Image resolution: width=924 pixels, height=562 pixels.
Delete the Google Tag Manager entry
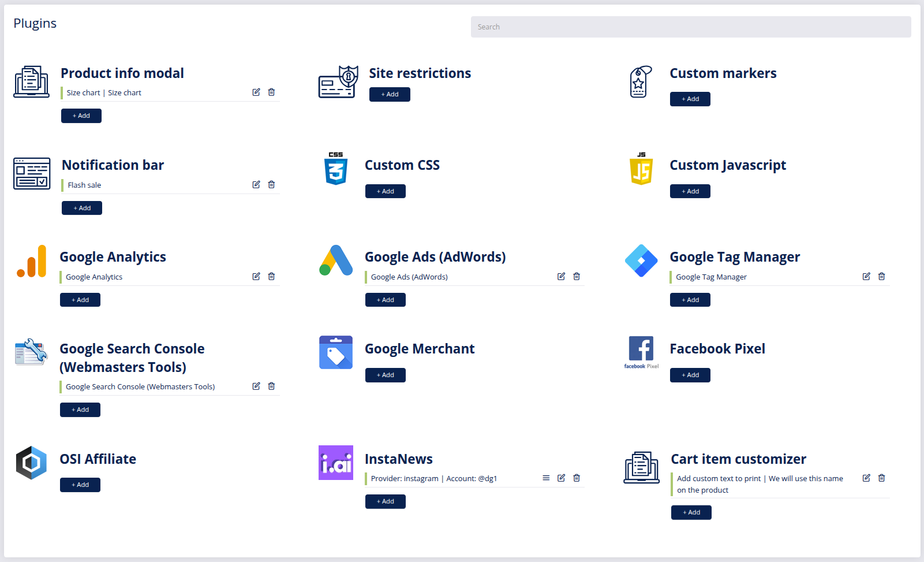(x=881, y=277)
